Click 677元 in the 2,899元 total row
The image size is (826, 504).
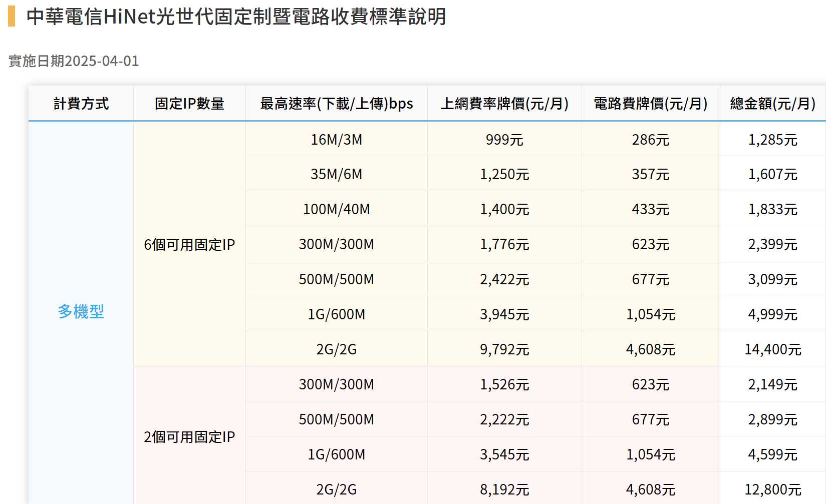point(651,419)
